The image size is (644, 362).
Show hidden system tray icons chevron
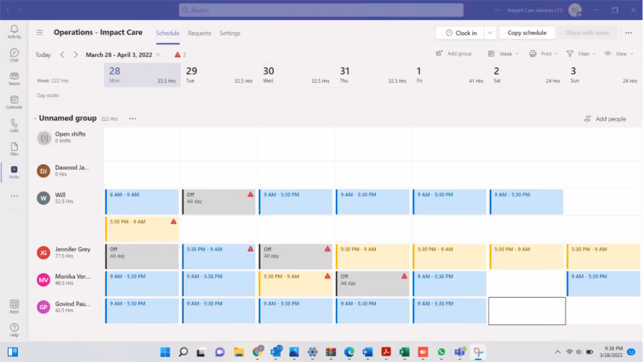tap(557, 352)
